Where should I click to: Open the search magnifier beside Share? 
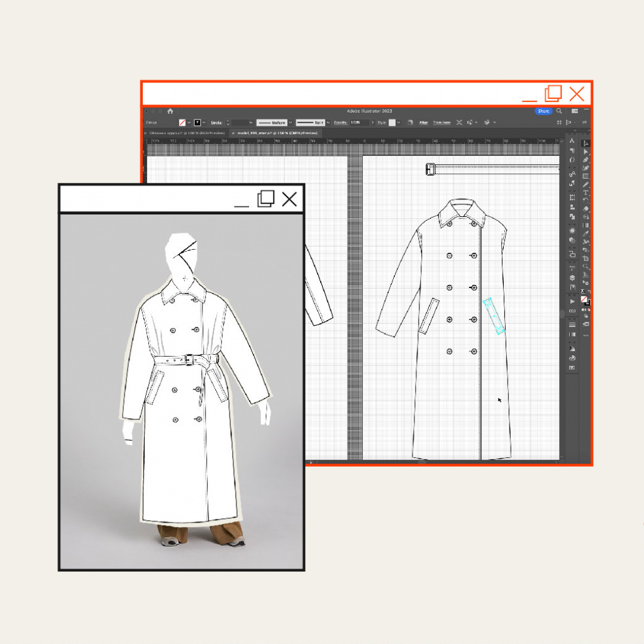[x=558, y=111]
